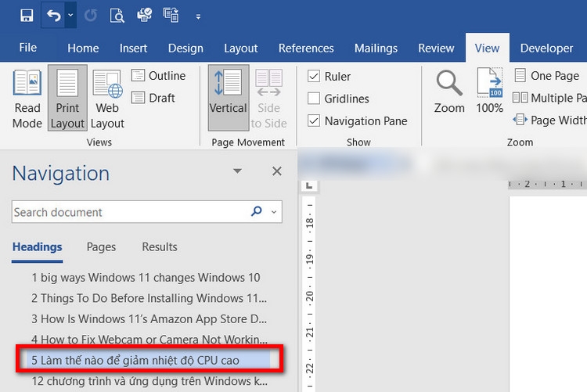Open the Insert ribbon tab
Image resolution: width=587 pixels, height=392 pixels.
134,48
